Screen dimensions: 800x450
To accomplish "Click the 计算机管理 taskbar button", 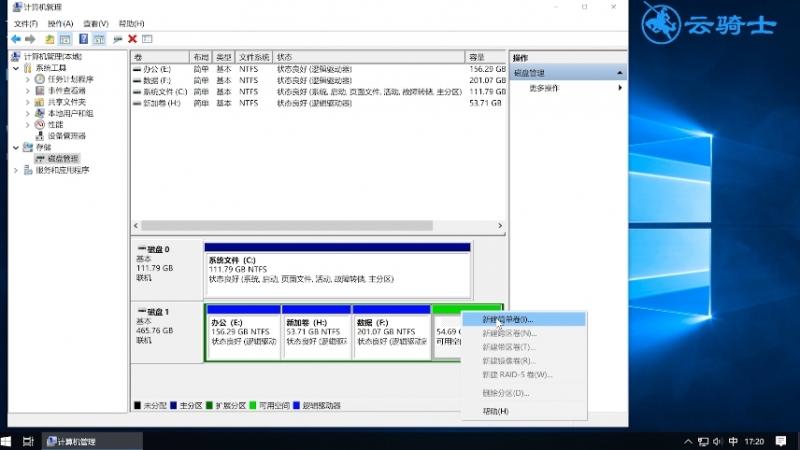I will click(92, 441).
